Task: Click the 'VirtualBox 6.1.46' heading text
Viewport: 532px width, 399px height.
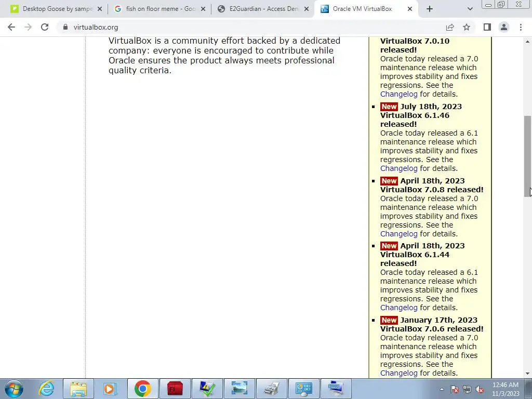Action: pos(415,115)
